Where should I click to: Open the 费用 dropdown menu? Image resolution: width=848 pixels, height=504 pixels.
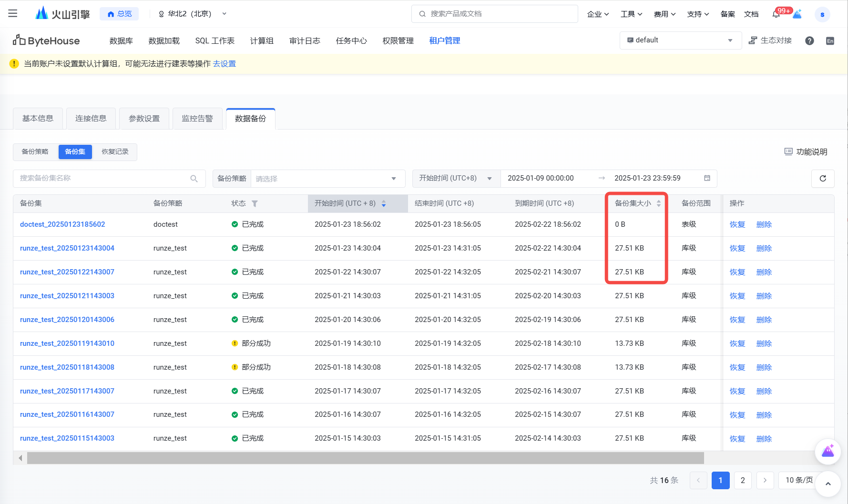(665, 14)
